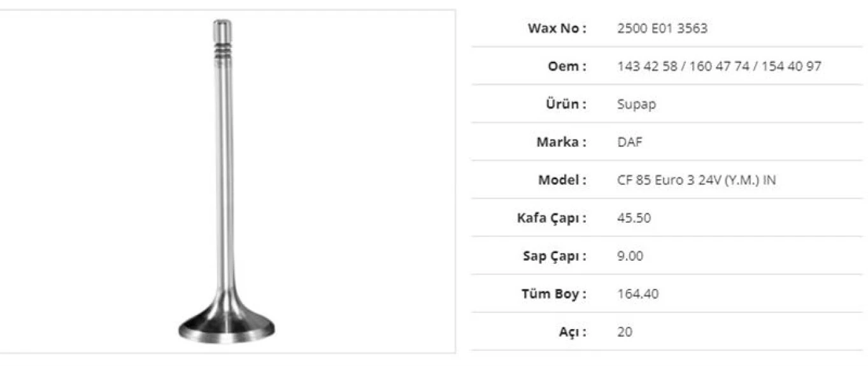Click the stem diameter value 9.00
This screenshot has height=366, width=868.
pyautogui.click(x=630, y=256)
